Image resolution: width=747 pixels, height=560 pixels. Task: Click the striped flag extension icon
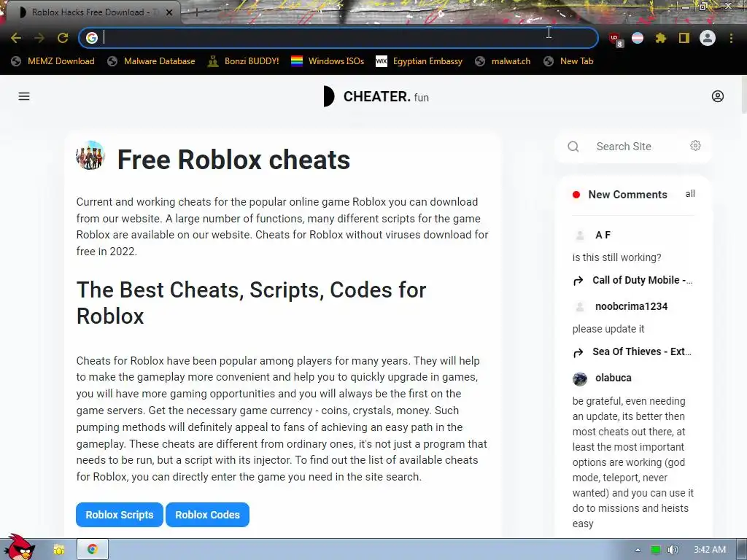tap(638, 38)
